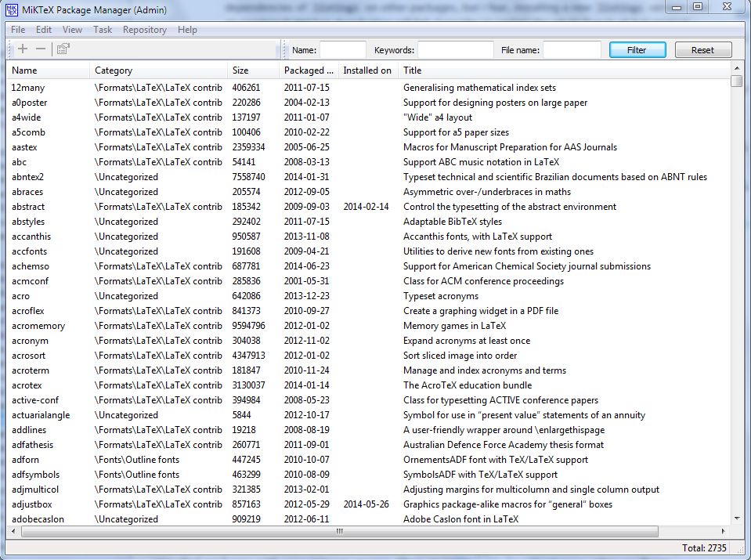Click the 'Total: 2735' status bar text
Screen dimensions: 751x560
[x=704, y=548]
